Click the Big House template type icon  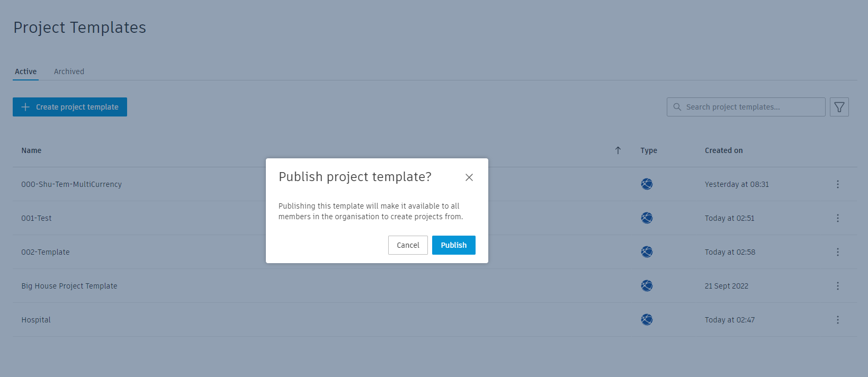point(647,286)
